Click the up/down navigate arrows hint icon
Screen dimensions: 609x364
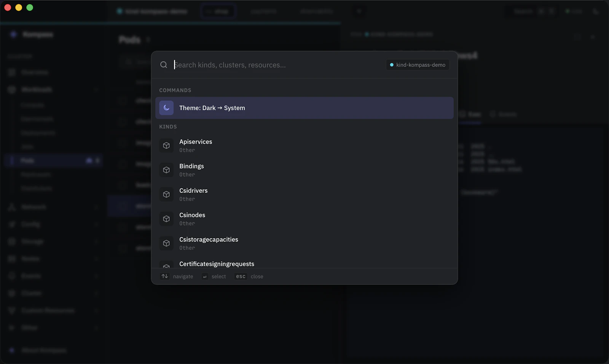[165, 276]
